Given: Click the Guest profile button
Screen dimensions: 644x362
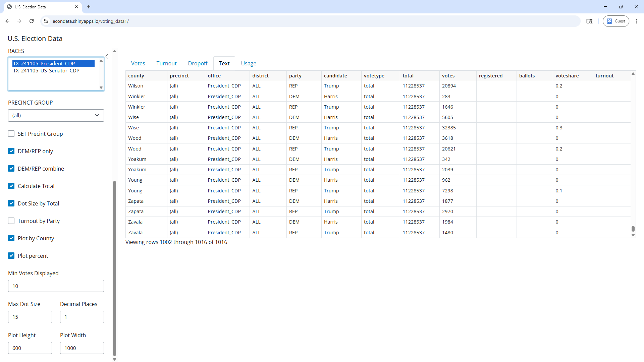Looking at the screenshot, I should coord(616,21).
